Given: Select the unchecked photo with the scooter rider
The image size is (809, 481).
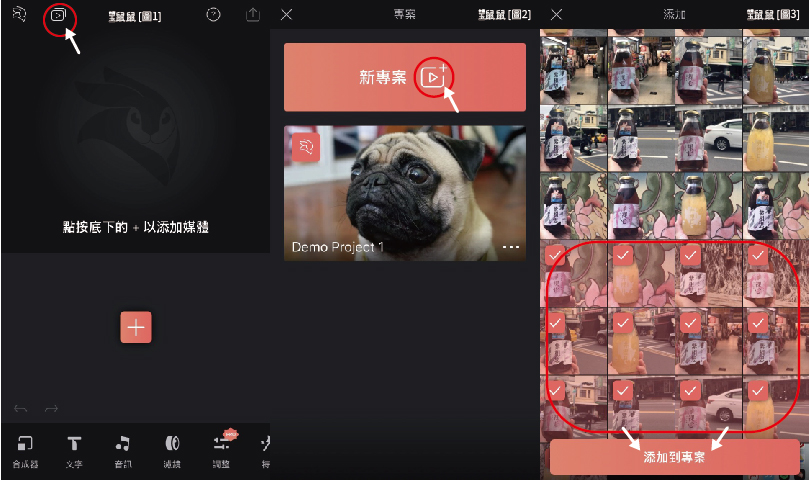Looking at the screenshot, I should coord(573,138).
